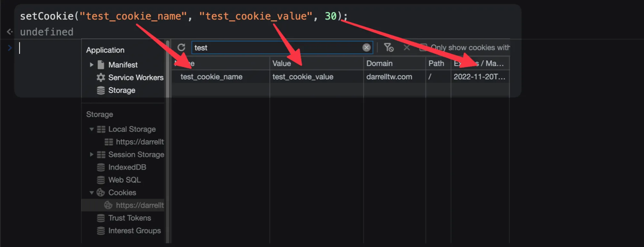
Task: Click the Storage database icon
Action: (x=100, y=90)
